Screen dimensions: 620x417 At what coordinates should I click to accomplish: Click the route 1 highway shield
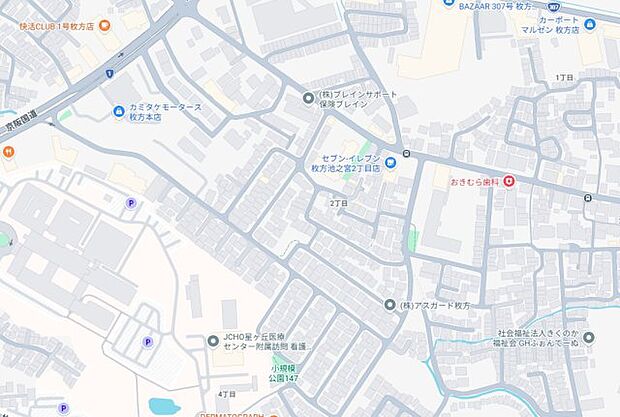(110, 73)
